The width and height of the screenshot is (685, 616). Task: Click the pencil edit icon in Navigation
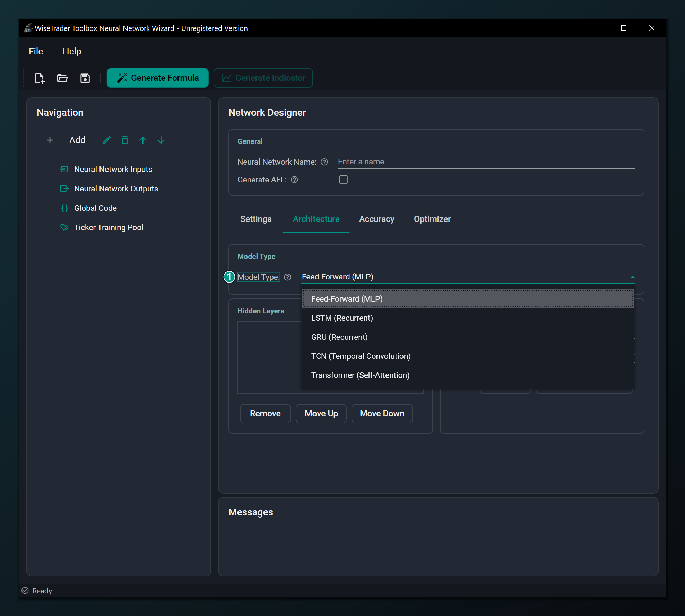click(x=107, y=140)
